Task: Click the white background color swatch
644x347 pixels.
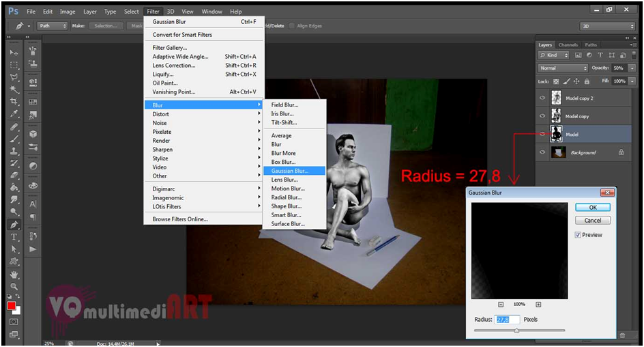Action: pos(18,311)
